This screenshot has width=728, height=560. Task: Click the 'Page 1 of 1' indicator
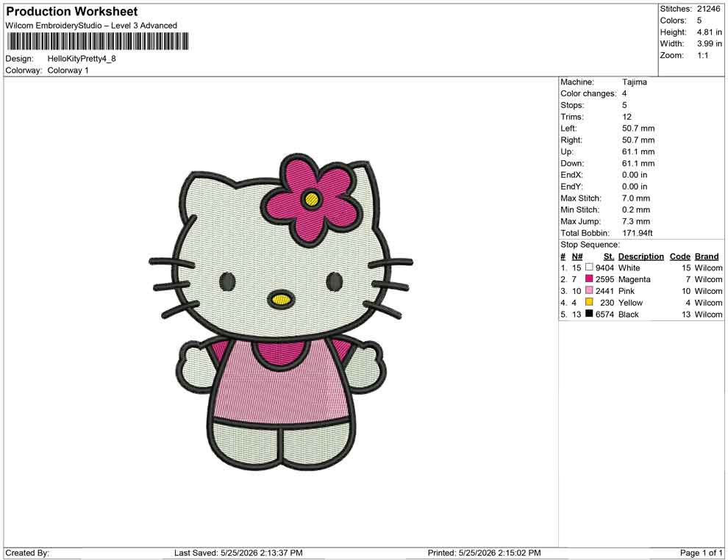[x=701, y=553]
